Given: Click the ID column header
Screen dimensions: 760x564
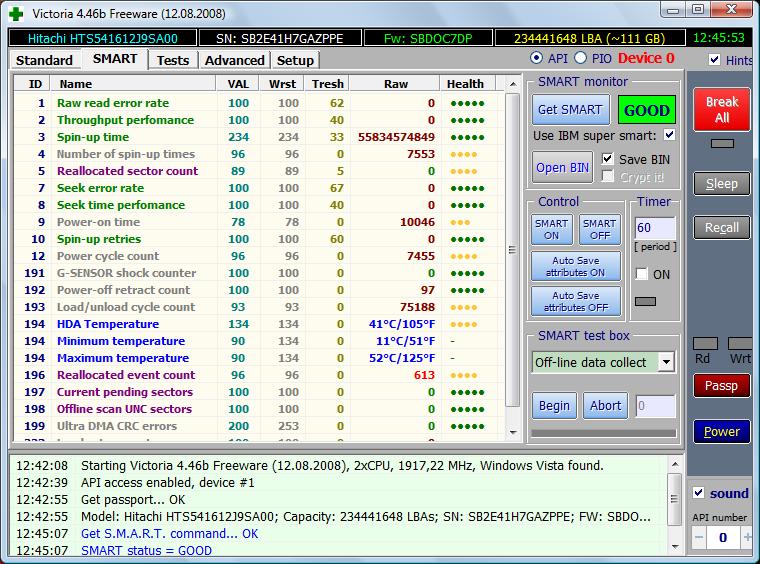Looking at the screenshot, I should [x=32, y=84].
